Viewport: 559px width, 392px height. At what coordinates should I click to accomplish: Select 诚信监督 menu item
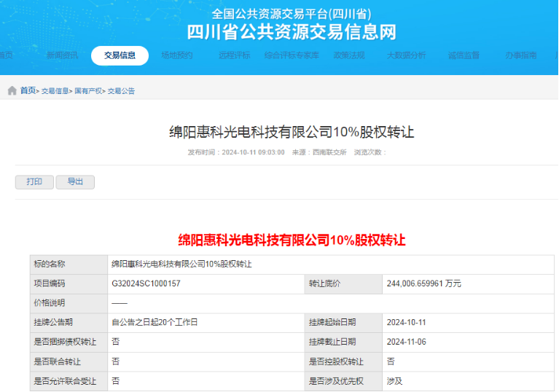[x=464, y=55]
